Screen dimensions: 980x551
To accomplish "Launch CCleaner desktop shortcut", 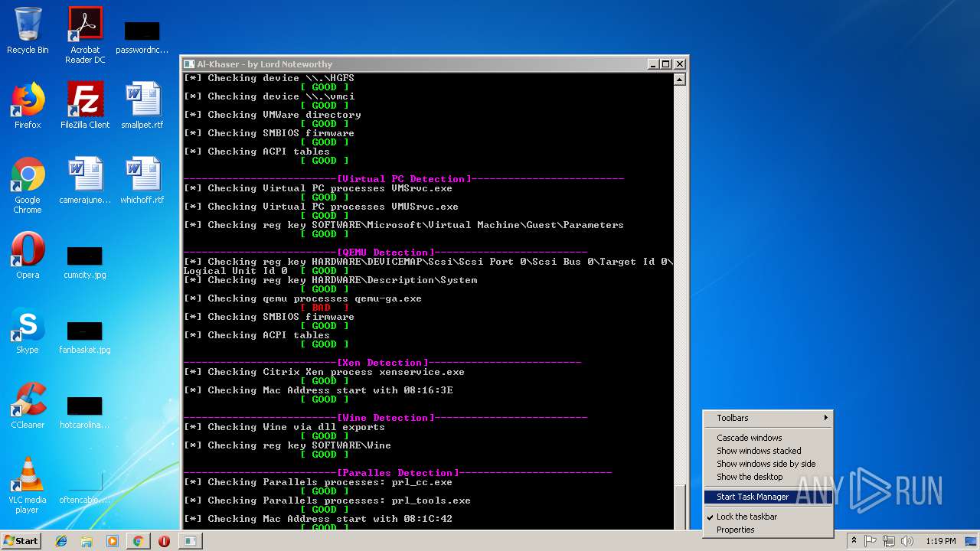I will click(28, 406).
